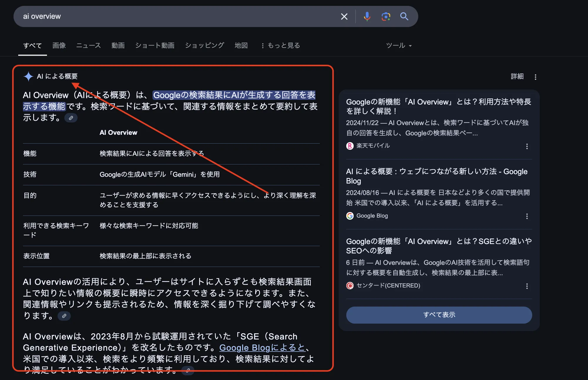Screen dimensions: 588x380
Task: Switch to the ニュース tab
Action: (88, 46)
